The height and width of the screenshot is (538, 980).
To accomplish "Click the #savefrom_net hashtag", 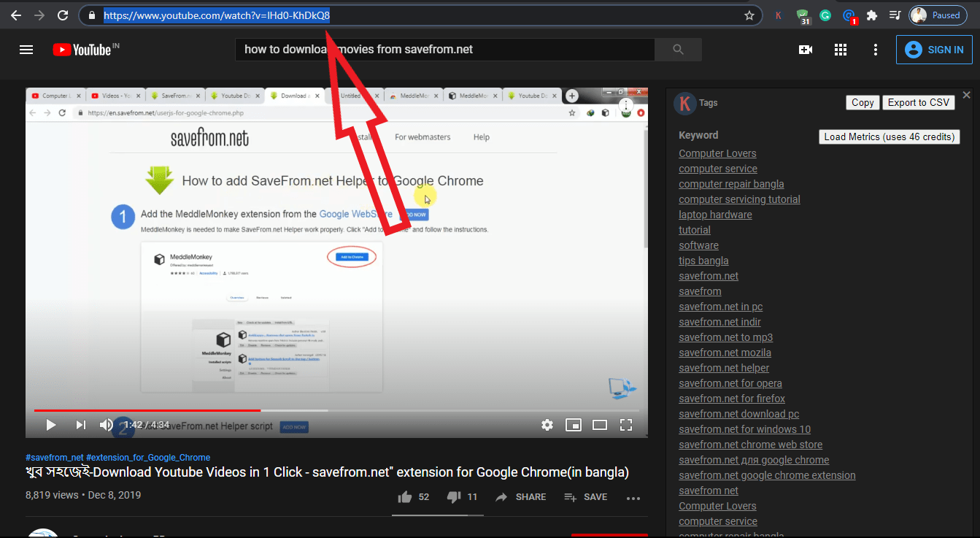I will point(54,458).
